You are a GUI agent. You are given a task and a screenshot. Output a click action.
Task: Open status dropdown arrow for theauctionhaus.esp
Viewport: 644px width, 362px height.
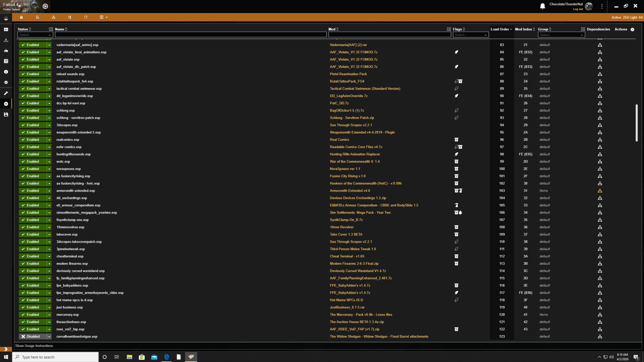pos(49,322)
